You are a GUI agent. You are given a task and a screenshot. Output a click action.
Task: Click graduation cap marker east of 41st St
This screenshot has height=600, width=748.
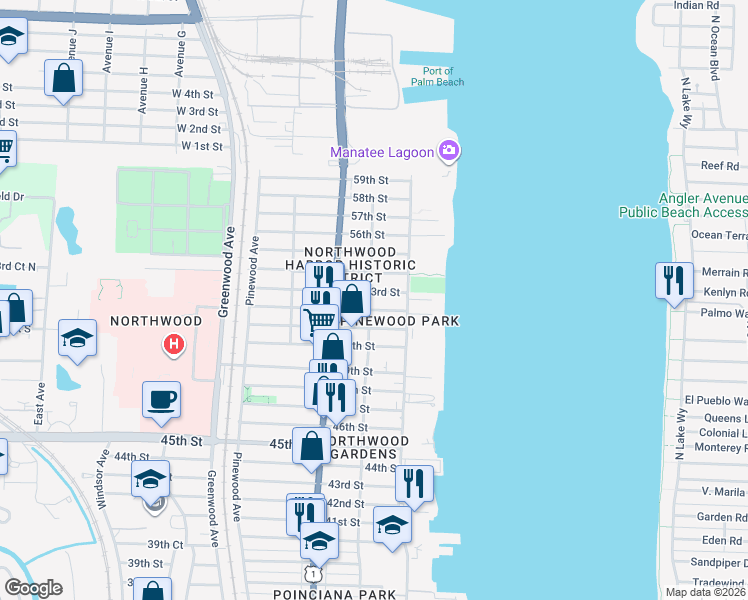click(392, 526)
